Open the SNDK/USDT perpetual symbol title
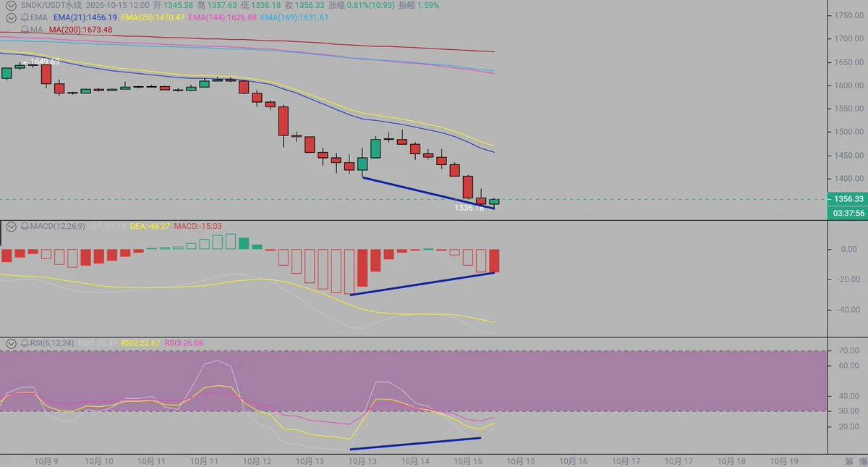 tap(51, 4)
